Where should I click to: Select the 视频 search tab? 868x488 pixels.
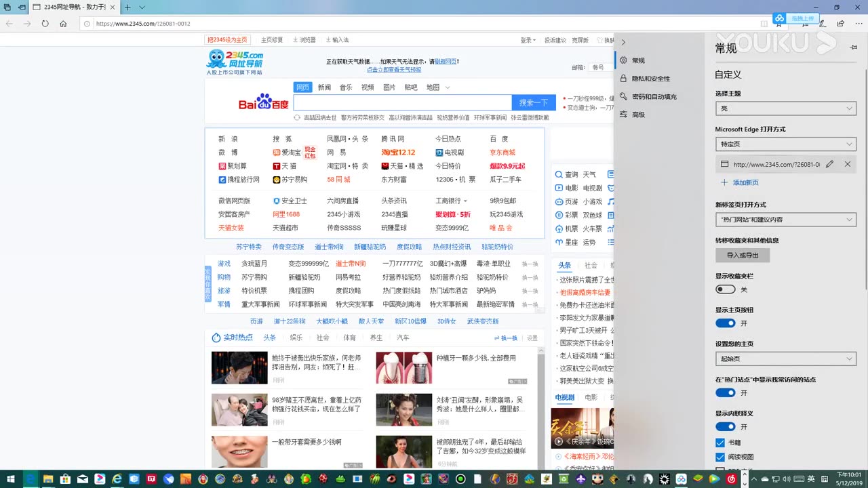pyautogui.click(x=368, y=87)
